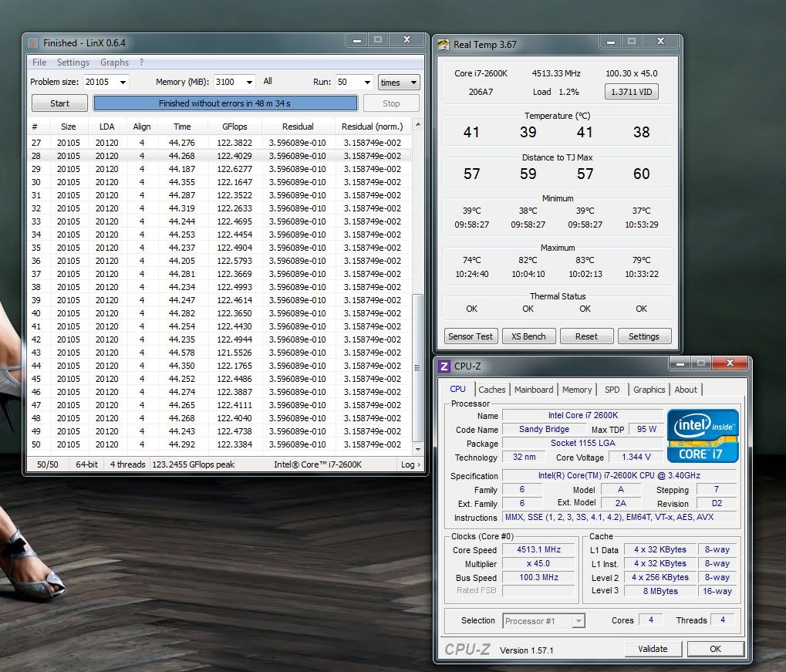This screenshot has width=786, height=672.
Task: Click the Start button in LinX
Action: pyautogui.click(x=59, y=103)
